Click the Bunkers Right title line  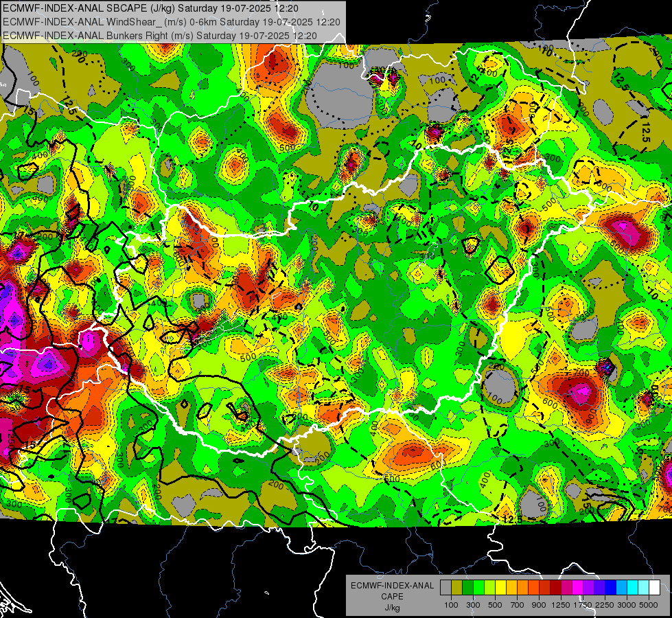click(160, 36)
